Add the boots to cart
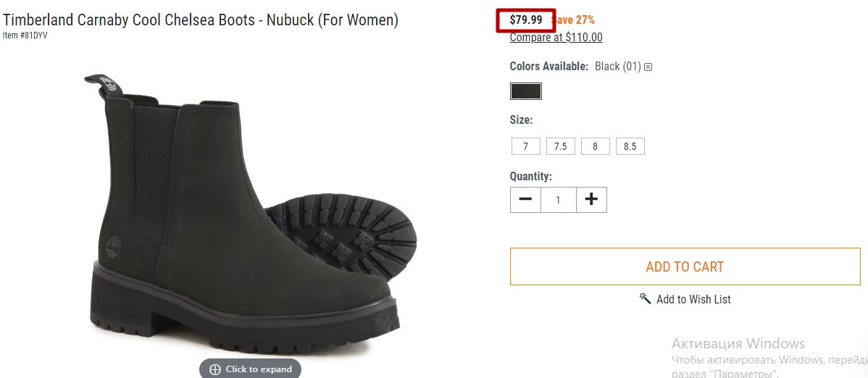Screen dimensions: 868x378 click(x=685, y=266)
